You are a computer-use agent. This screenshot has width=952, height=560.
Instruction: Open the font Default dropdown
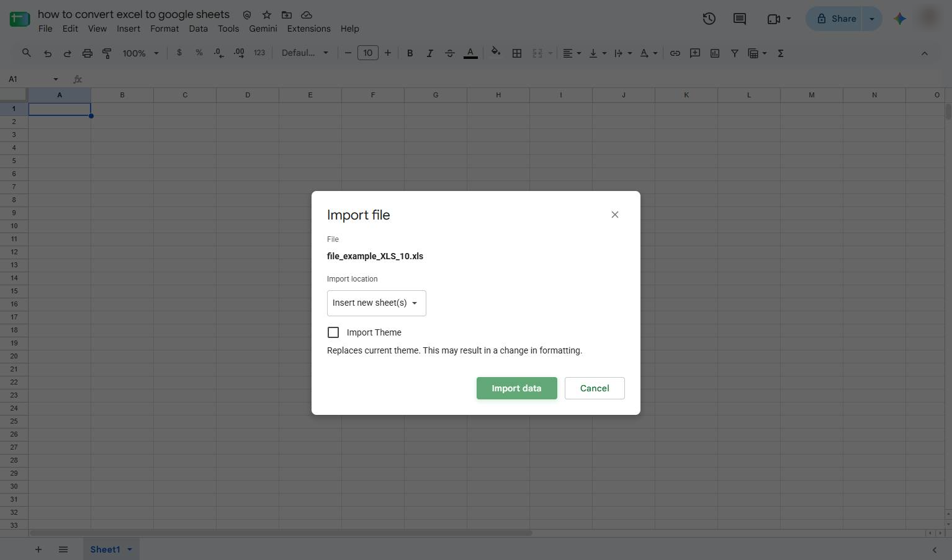tap(305, 53)
